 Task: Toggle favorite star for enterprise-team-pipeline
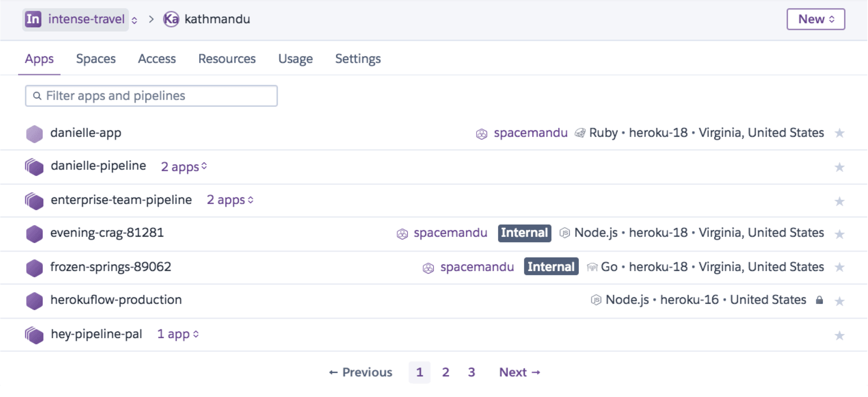coord(839,201)
